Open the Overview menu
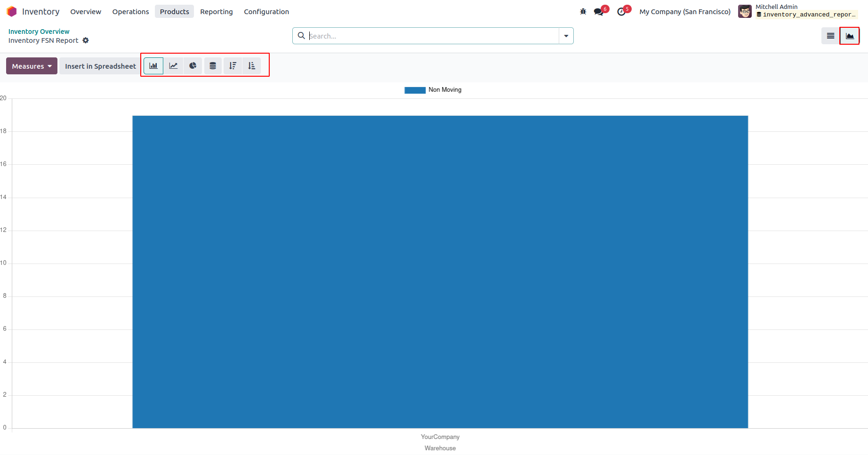 (x=86, y=11)
